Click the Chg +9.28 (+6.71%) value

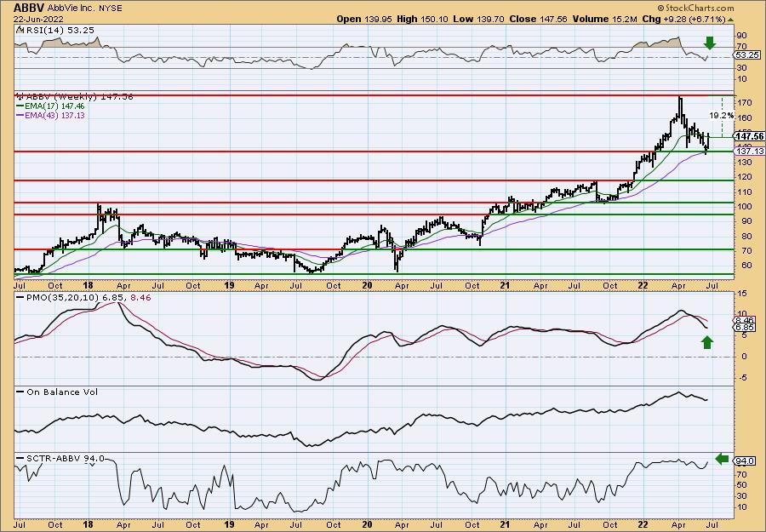pos(683,19)
